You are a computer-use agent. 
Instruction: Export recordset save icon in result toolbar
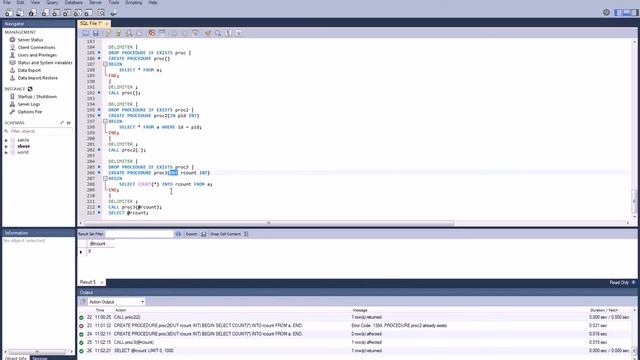point(204,234)
